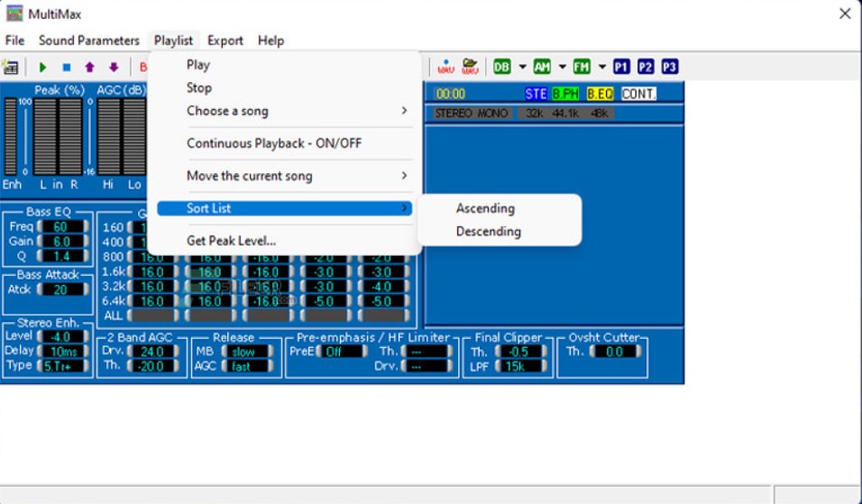This screenshot has width=862, height=504.
Task: Click the record WAV icon with blue dot
Action: coord(445,67)
